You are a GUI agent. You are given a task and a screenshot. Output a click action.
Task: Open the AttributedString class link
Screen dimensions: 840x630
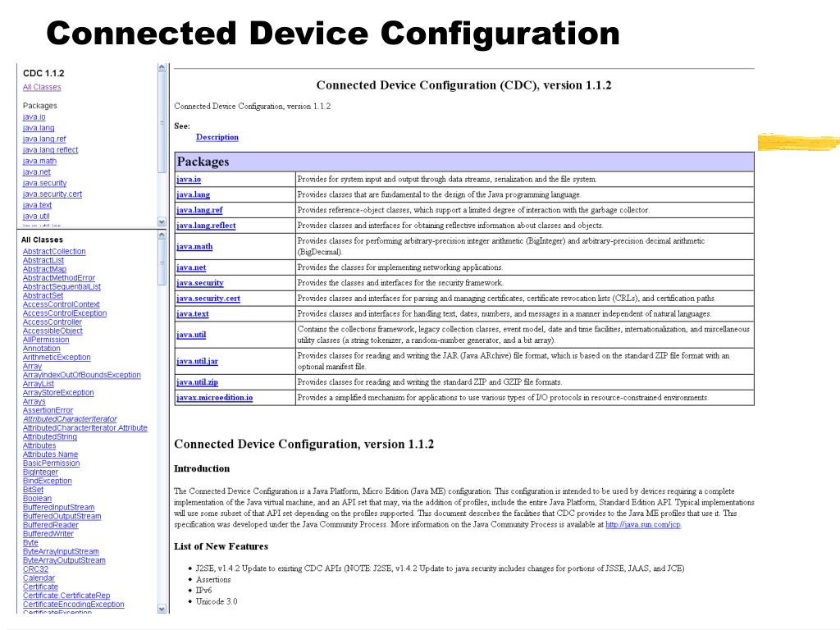click(x=50, y=436)
